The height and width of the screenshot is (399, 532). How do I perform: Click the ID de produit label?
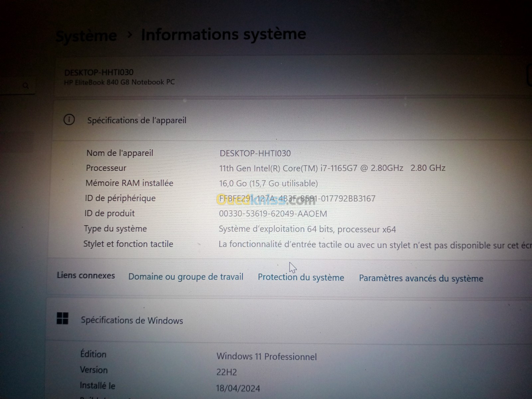coord(109,213)
